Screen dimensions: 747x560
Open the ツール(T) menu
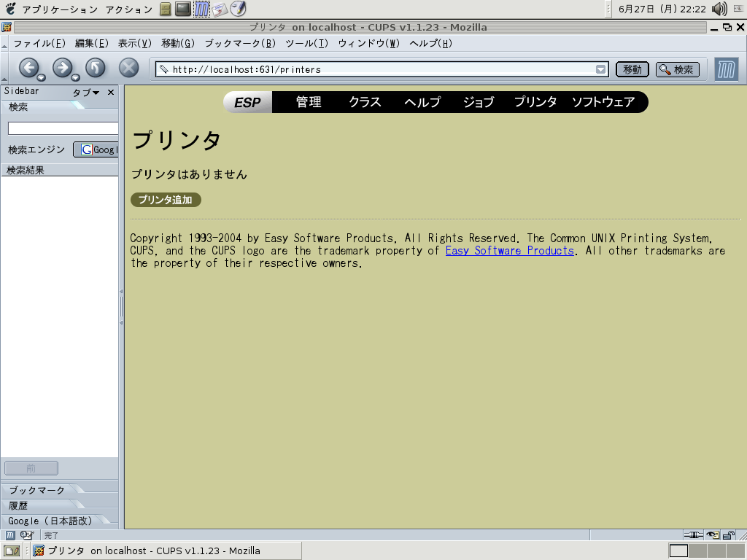pyautogui.click(x=307, y=43)
